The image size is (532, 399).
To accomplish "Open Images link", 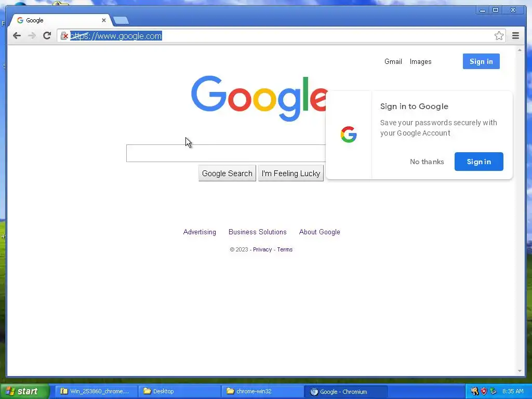I will [x=420, y=61].
